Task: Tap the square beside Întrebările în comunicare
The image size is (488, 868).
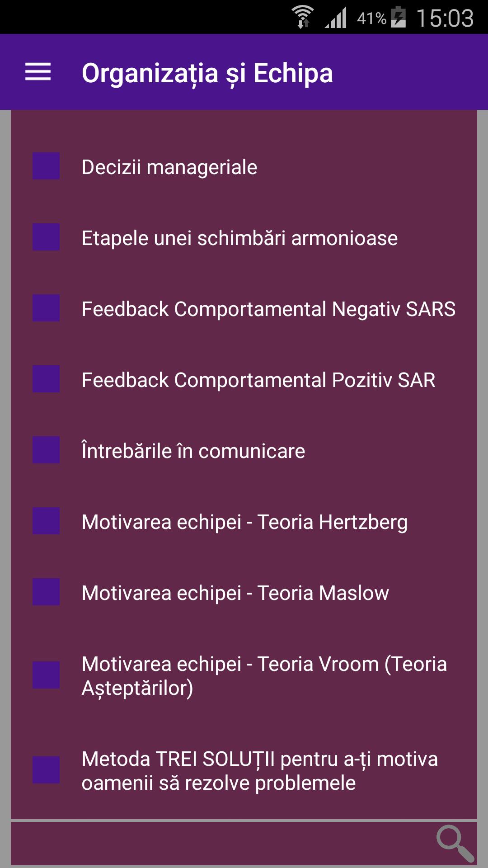Action: 46,450
